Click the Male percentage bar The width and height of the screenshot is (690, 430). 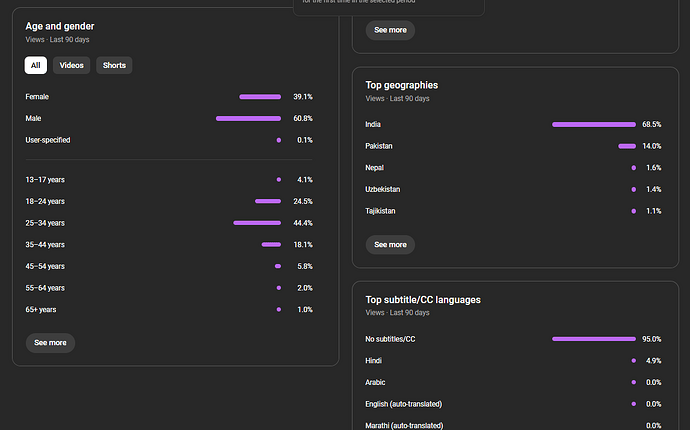(x=248, y=118)
